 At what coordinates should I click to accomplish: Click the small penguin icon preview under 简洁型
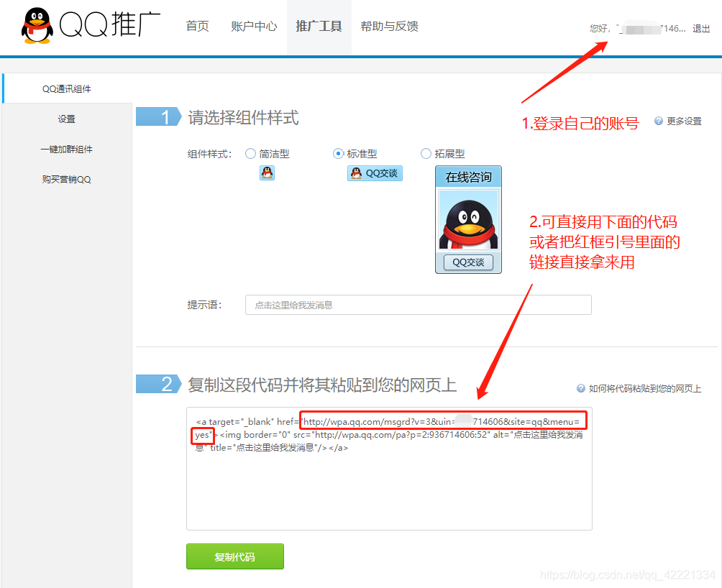[267, 173]
